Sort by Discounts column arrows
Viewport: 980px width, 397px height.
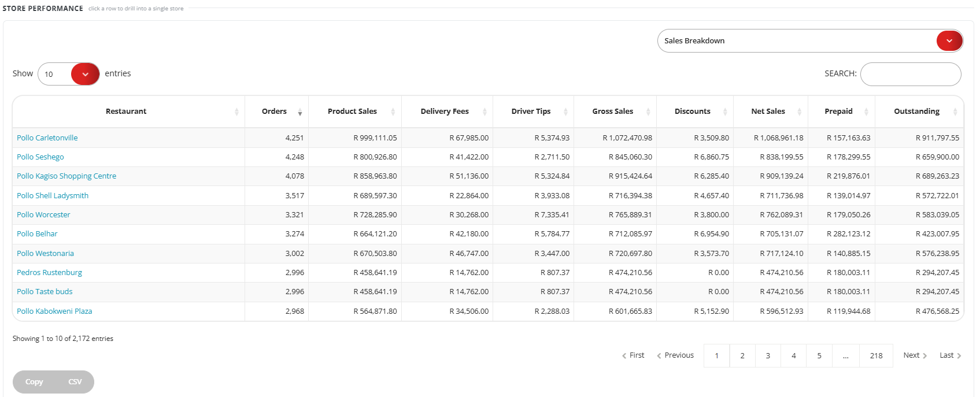(725, 112)
